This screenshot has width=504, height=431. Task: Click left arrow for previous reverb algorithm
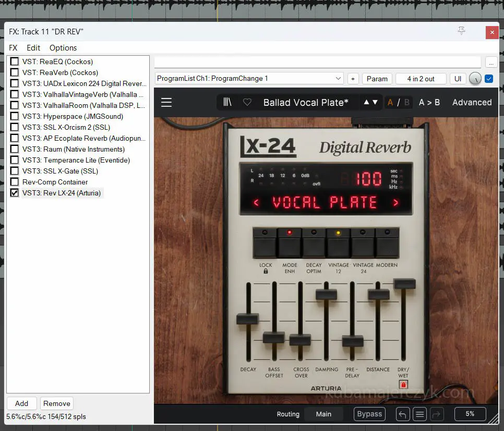pyautogui.click(x=256, y=202)
